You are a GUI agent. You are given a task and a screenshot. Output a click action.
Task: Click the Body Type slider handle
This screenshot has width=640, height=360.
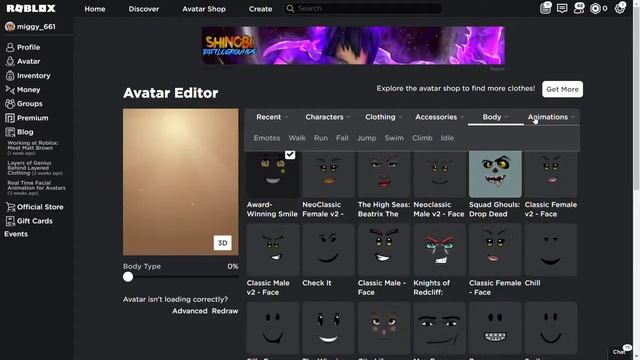point(128,277)
